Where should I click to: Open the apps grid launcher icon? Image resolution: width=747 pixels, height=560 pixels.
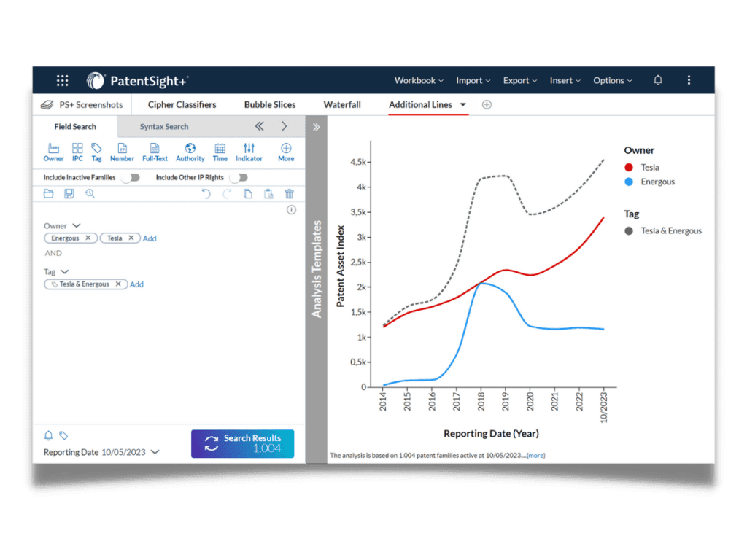(63, 81)
